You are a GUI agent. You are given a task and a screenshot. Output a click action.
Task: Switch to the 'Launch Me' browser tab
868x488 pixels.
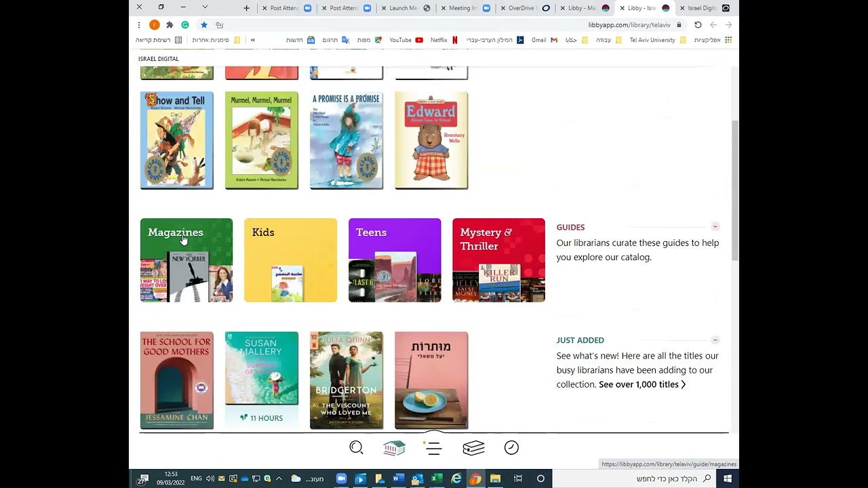click(x=406, y=8)
